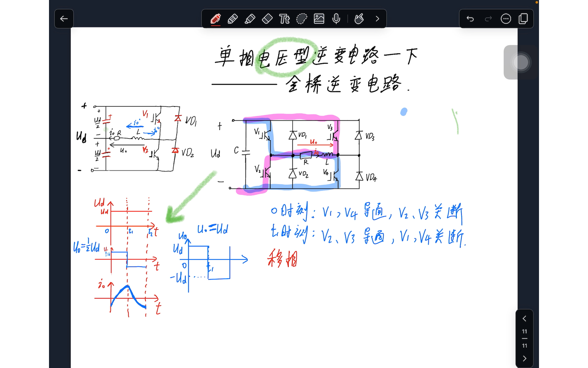Select the Pencil tool
The height and width of the screenshot is (368, 588).
pos(233,19)
